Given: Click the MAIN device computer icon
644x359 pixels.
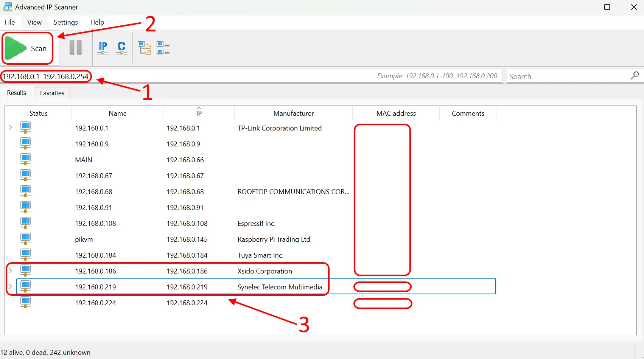Looking at the screenshot, I should point(26,160).
